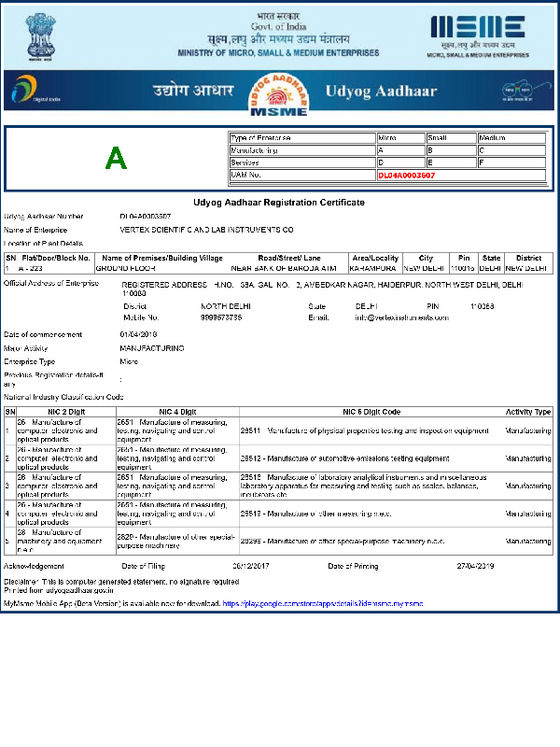Click enterprise name VERTEX SCIENTIFIC AND LAB INSTRUMENTS CO
This screenshot has width=560, height=747.
[x=206, y=230]
